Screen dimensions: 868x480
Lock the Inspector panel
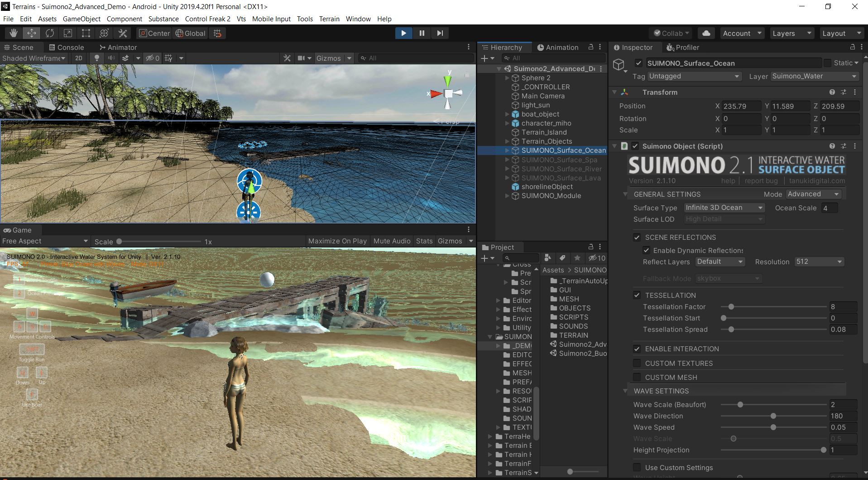click(853, 47)
